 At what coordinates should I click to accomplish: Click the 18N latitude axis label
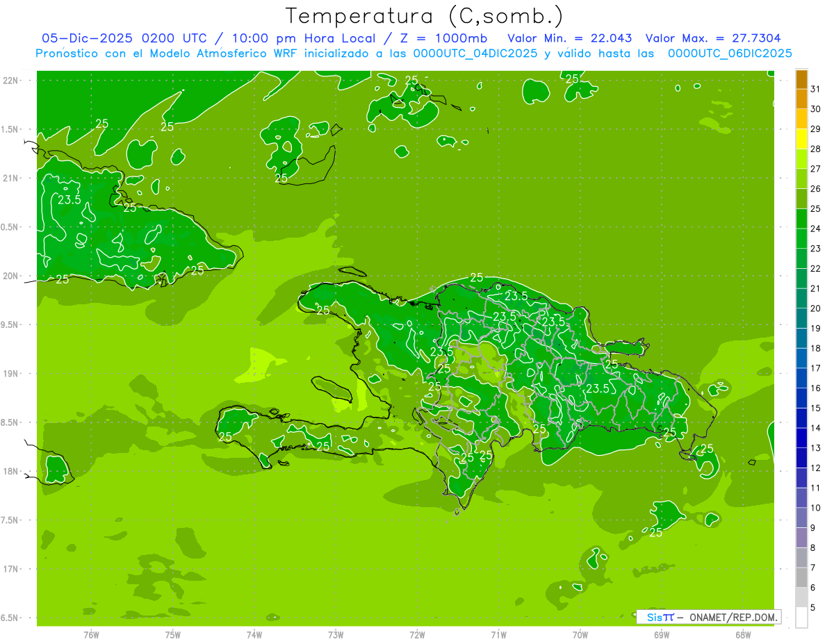click(11, 471)
